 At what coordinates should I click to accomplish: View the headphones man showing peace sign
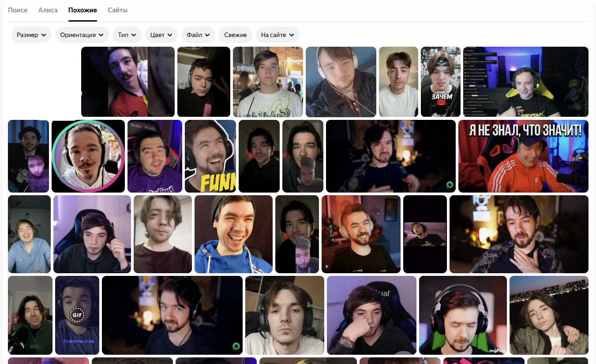tap(204, 82)
